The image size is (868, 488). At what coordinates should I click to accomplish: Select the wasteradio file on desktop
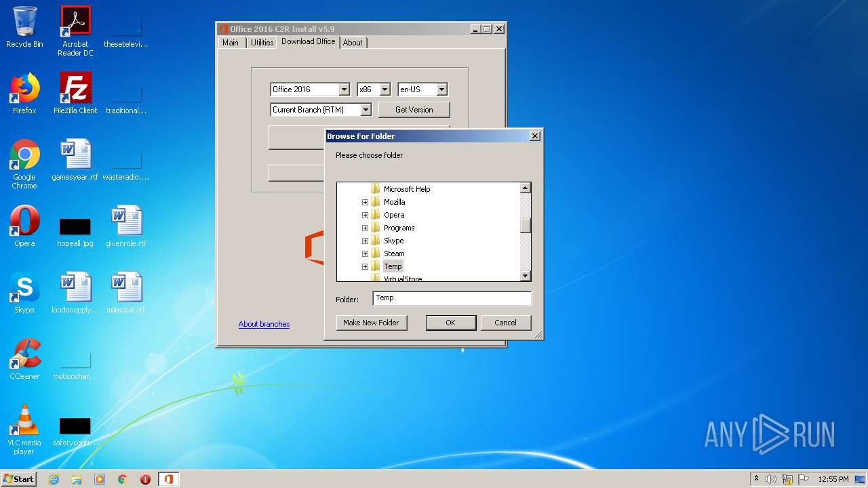coord(126,165)
